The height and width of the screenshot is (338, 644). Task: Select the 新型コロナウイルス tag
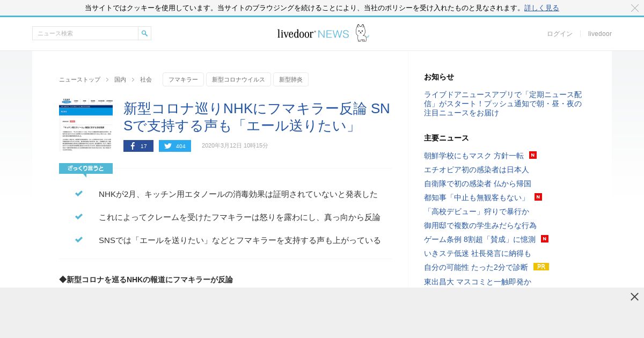coord(238,79)
